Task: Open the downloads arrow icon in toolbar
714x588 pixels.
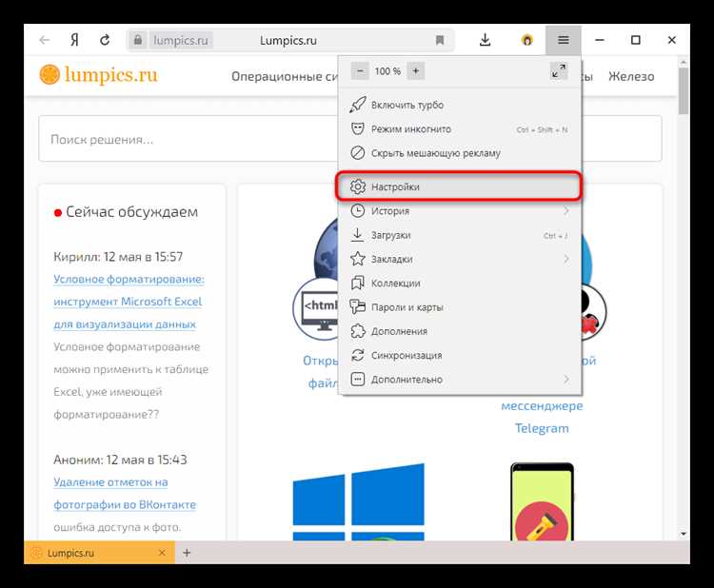Action: point(486,40)
